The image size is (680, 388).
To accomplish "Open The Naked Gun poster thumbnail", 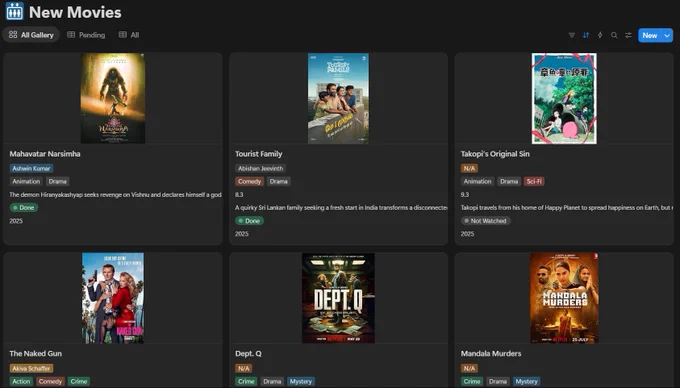I will (x=113, y=298).
